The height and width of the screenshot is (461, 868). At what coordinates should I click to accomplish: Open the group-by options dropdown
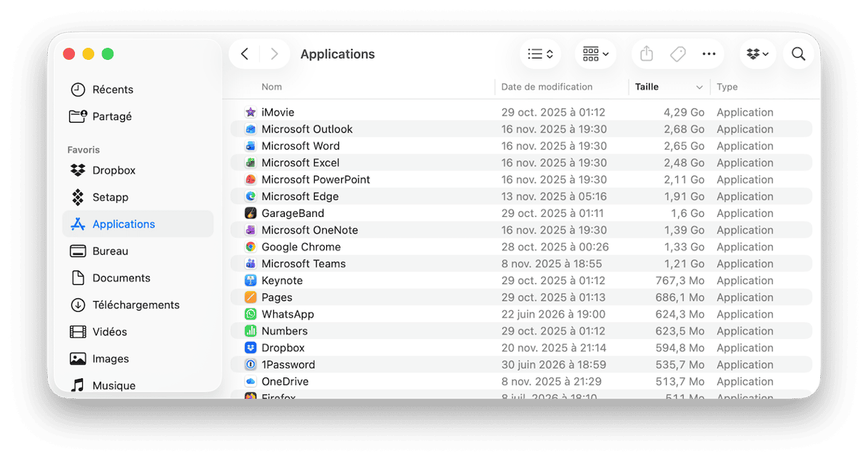tap(595, 54)
